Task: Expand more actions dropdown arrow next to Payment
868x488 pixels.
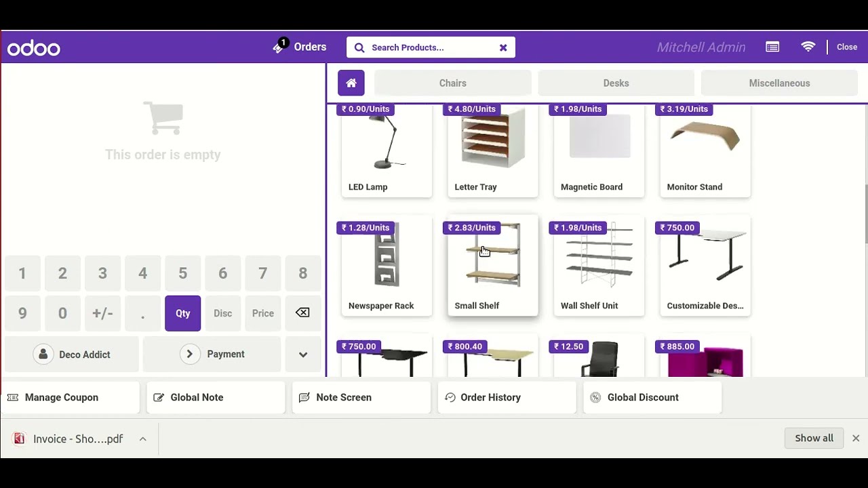Action: pos(303,354)
